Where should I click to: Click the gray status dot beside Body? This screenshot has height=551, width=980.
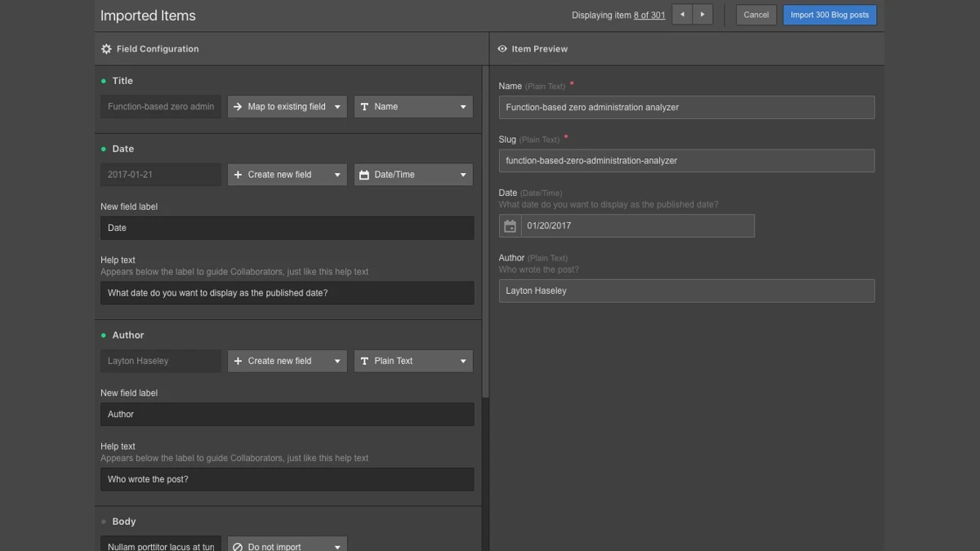104,522
